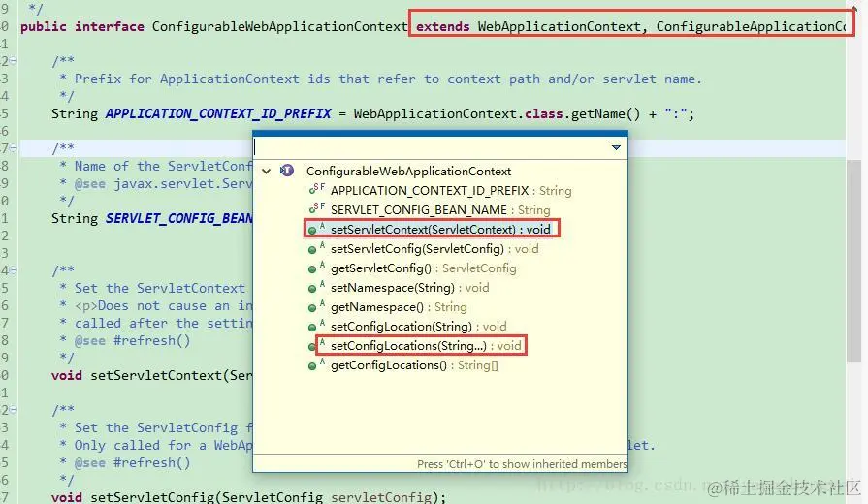Click 'void setServletContext' declaration in editor
The image size is (868, 504).
151,376
